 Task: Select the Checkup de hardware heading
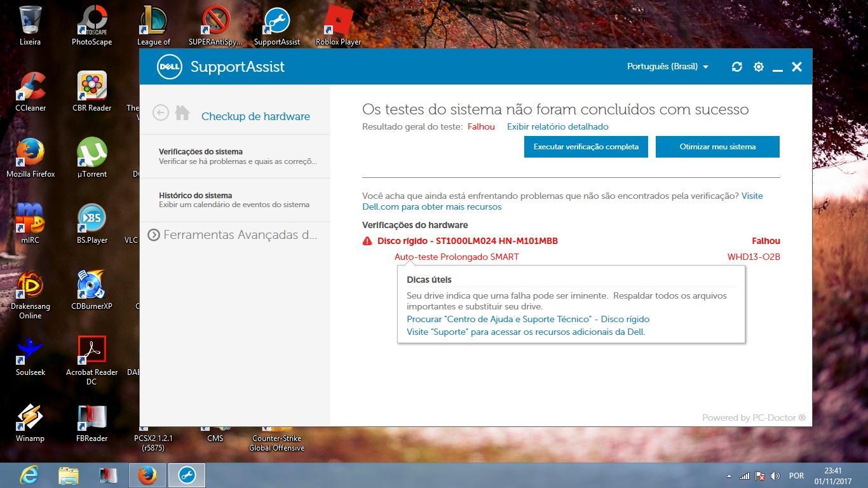click(x=255, y=116)
